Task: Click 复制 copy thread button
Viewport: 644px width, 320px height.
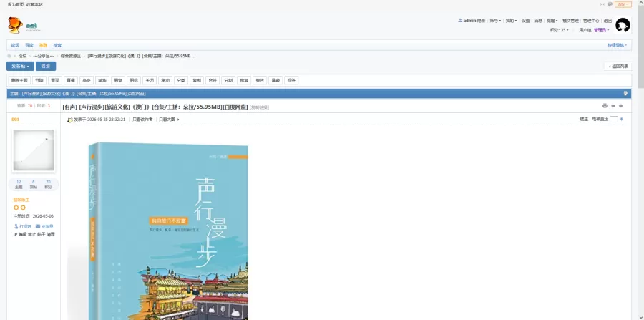Action: coord(197,80)
